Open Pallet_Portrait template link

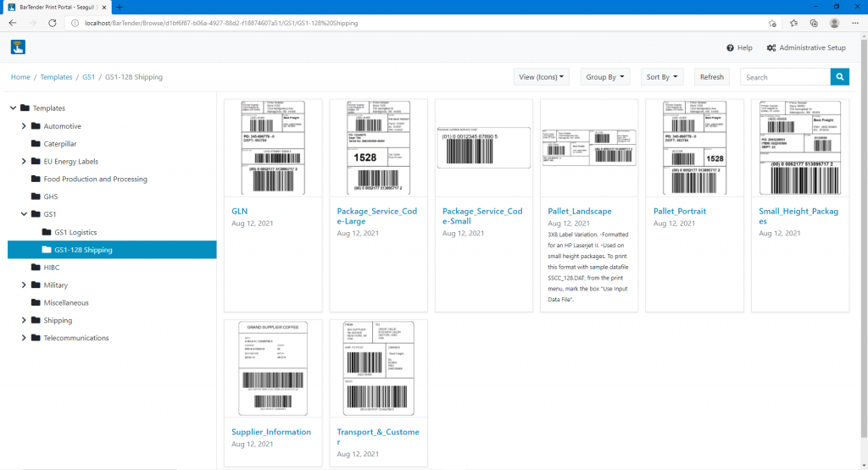(680, 211)
